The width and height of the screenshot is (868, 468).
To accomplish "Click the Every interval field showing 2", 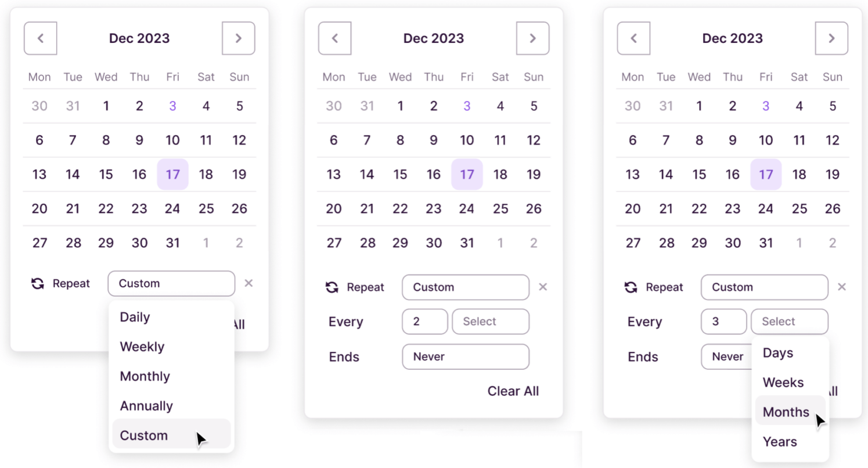I will coord(424,322).
